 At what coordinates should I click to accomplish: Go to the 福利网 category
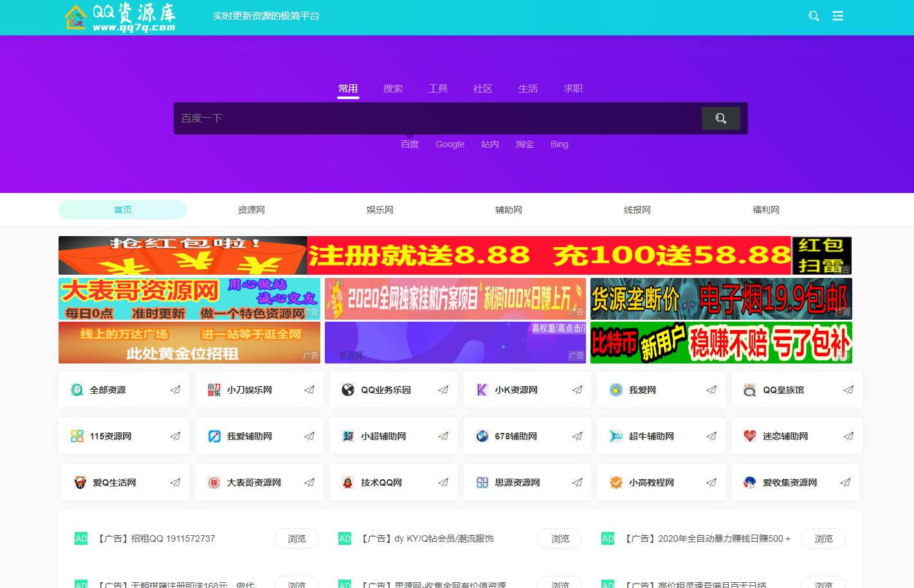pos(765,210)
